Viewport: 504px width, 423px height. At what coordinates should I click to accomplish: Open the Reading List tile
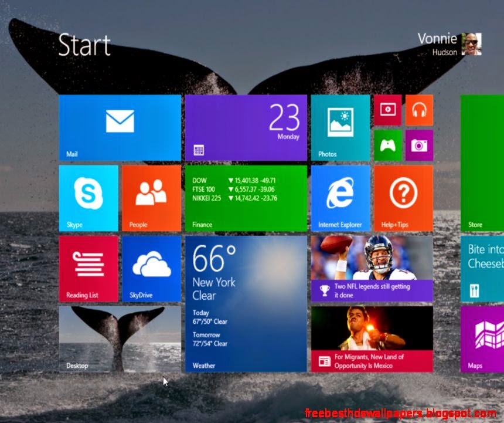[88, 269]
